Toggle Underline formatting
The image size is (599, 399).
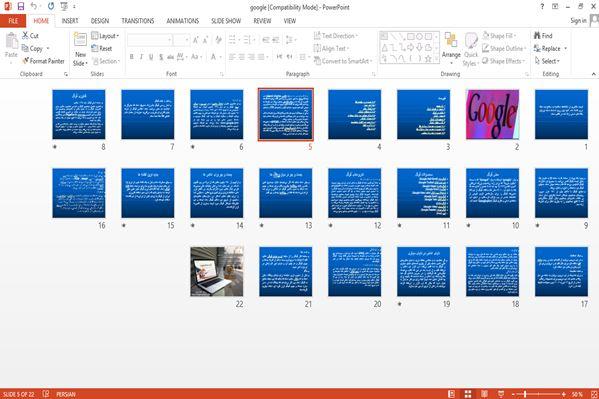point(151,57)
